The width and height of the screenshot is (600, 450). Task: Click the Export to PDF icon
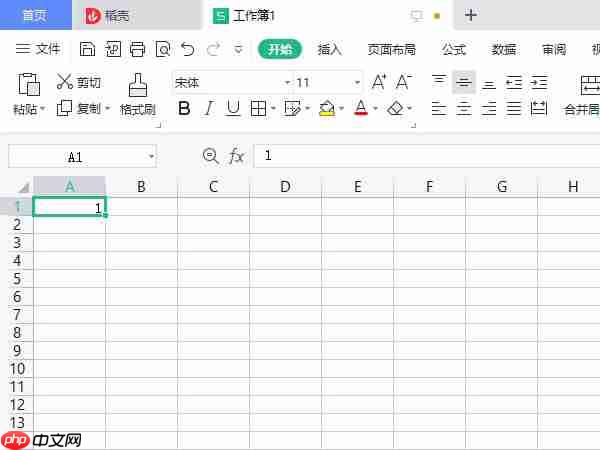pos(113,49)
